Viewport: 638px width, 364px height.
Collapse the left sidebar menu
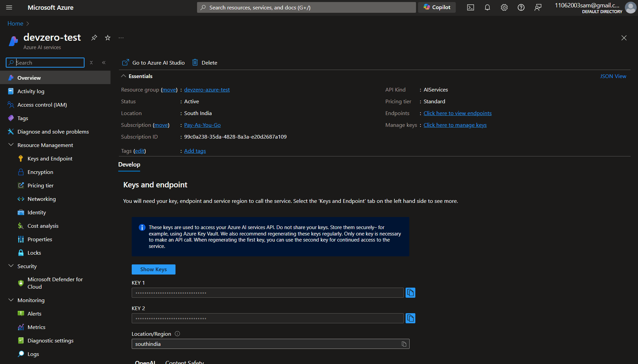104,62
